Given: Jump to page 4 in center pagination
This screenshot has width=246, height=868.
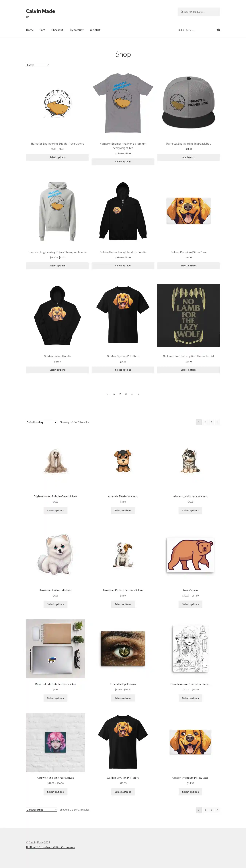Looking at the screenshot, I should click(132, 394).
